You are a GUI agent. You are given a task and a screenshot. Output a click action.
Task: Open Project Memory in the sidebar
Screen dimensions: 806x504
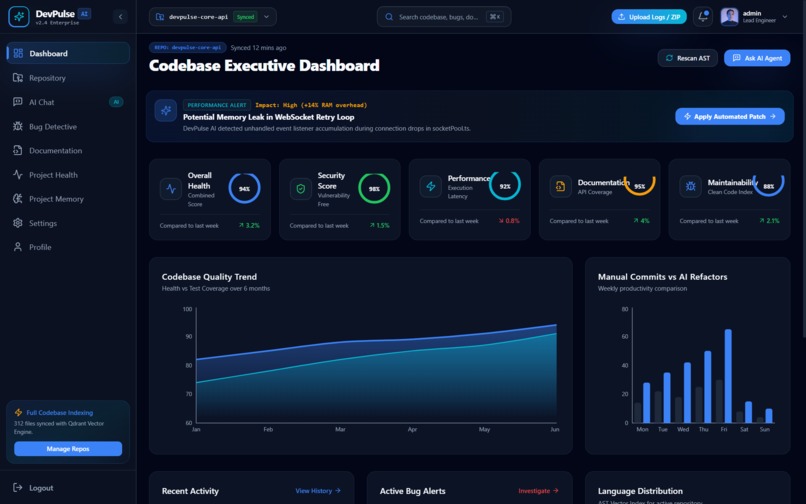click(x=68, y=199)
